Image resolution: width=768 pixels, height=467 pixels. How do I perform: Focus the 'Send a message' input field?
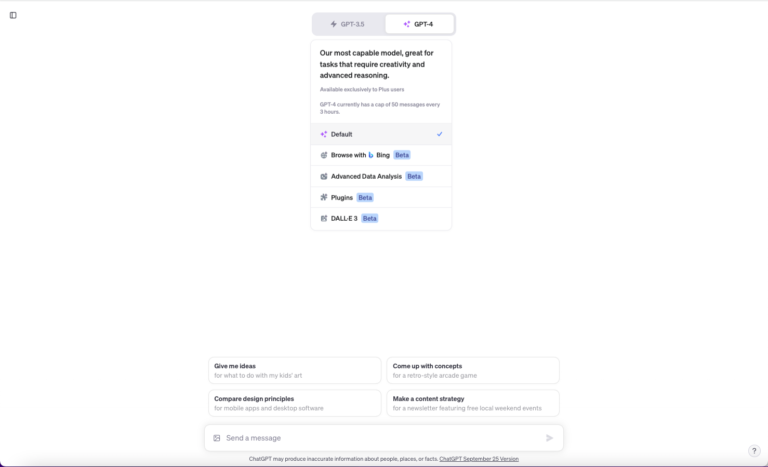(x=380, y=438)
